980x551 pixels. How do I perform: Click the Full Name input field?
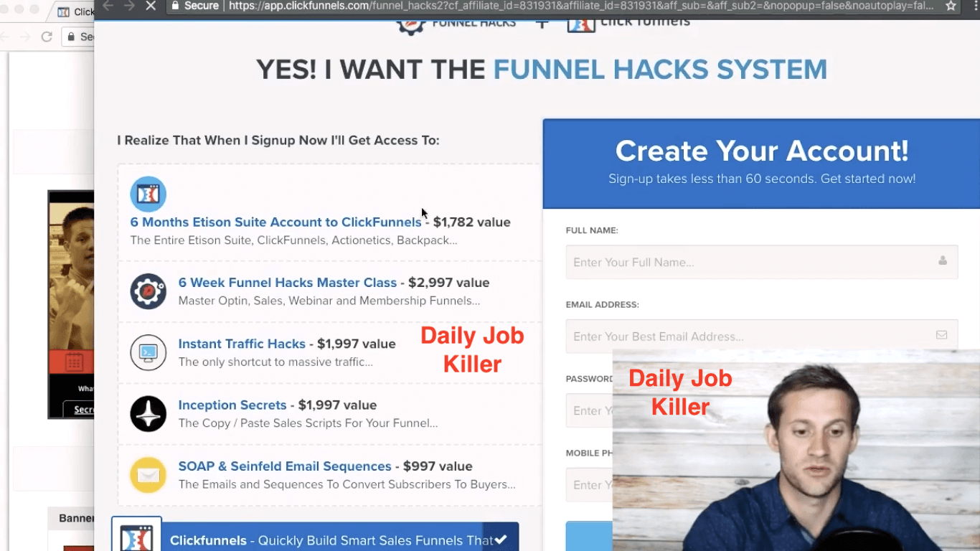coord(762,262)
